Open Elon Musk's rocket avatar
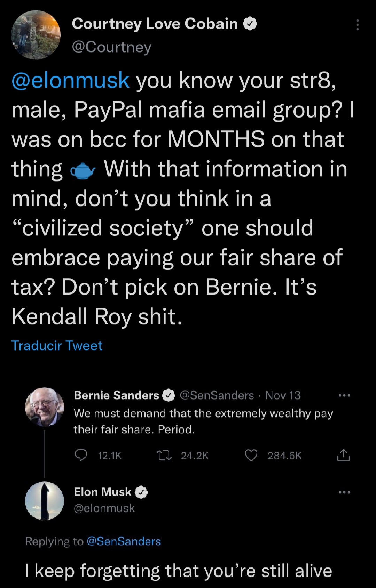 pyautogui.click(x=45, y=501)
